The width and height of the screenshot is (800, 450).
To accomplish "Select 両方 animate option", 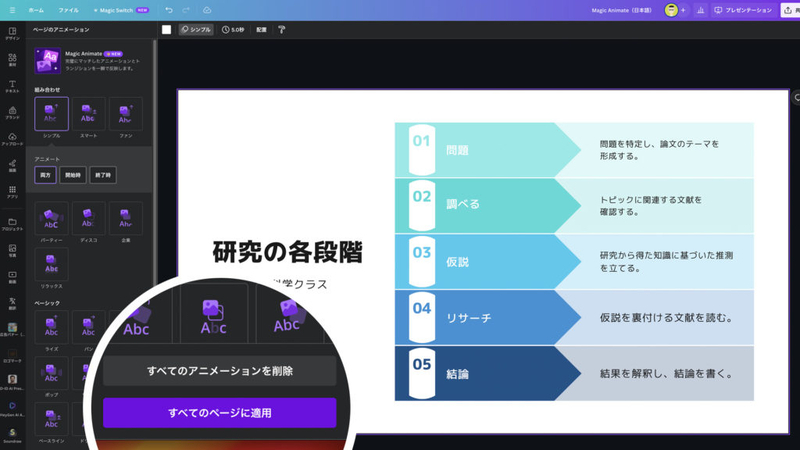I will (x=45, y=175).
